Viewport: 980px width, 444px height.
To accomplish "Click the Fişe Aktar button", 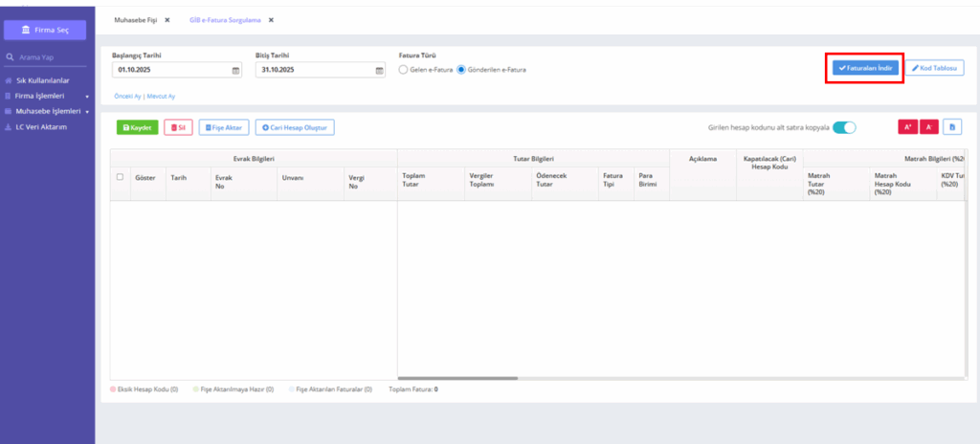I will 224,127.
